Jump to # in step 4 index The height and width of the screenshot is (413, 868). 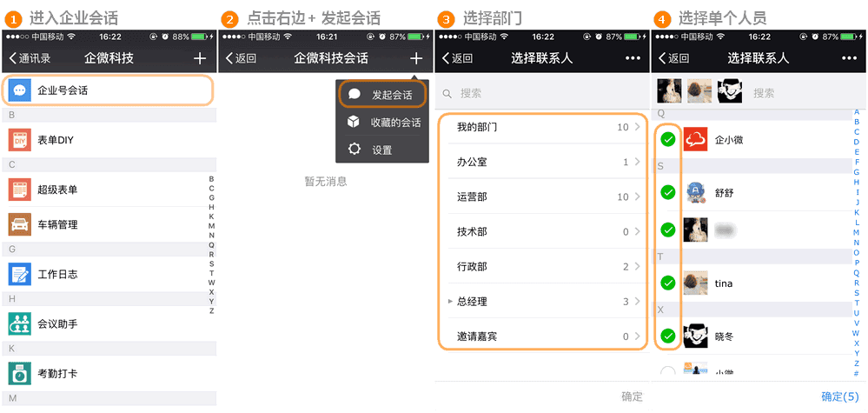(857, 374)
